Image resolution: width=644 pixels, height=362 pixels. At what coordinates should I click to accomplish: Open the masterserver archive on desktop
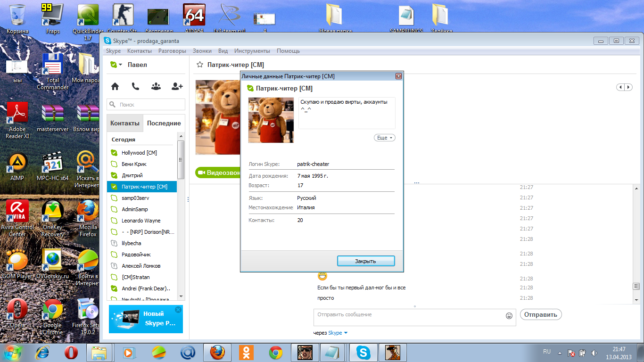(53, 117)
